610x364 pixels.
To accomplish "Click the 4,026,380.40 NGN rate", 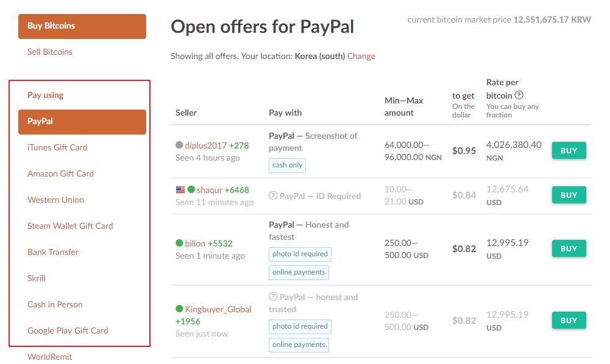I will click(x=514, y=151).
